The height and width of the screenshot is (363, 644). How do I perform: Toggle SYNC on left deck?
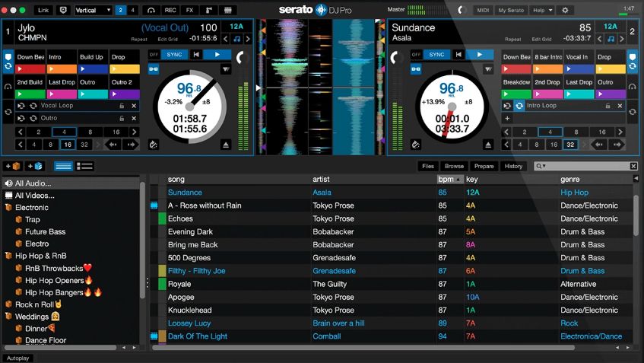pos(175,54)
